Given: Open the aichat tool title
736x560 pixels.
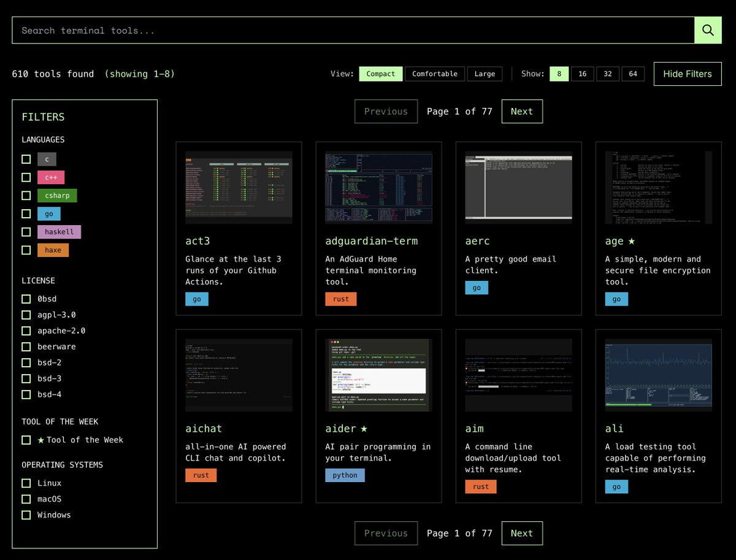Looking at the screenshot, I should point(204,429).
